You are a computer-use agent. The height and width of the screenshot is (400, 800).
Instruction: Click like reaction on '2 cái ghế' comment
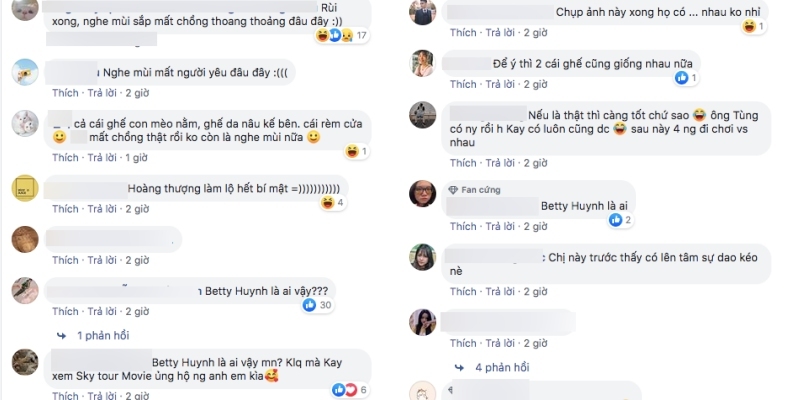[x=681, y=78]
